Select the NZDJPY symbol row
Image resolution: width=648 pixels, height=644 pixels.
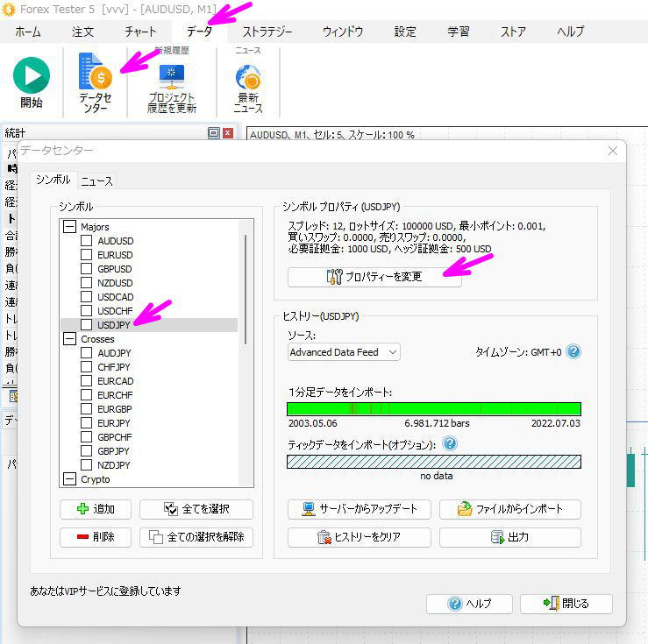149,465
